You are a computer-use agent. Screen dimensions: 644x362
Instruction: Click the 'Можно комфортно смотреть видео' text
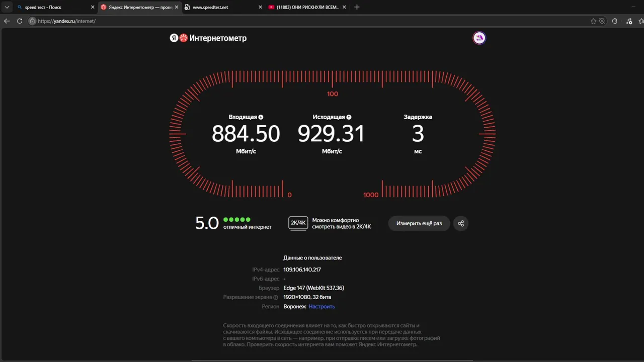coord(342,223)
